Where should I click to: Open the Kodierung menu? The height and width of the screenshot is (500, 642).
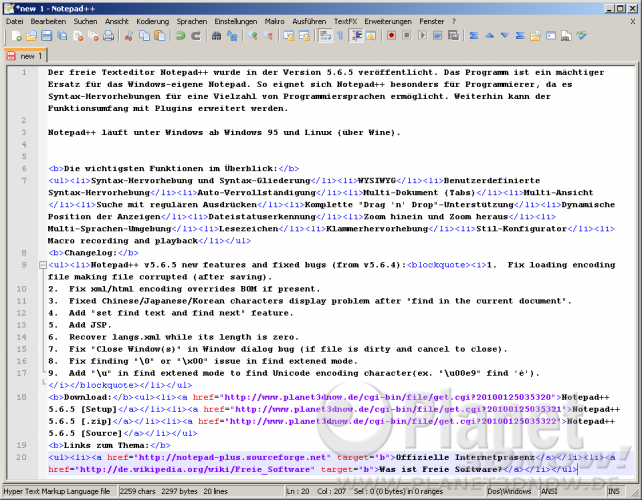pos(152,21)
